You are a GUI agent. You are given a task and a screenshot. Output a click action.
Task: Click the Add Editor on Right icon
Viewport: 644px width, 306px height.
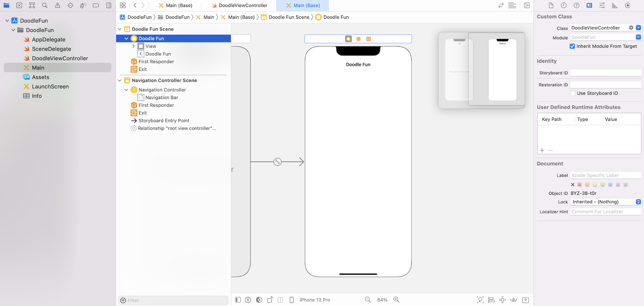pyautogui.click(x=527, y=5)
